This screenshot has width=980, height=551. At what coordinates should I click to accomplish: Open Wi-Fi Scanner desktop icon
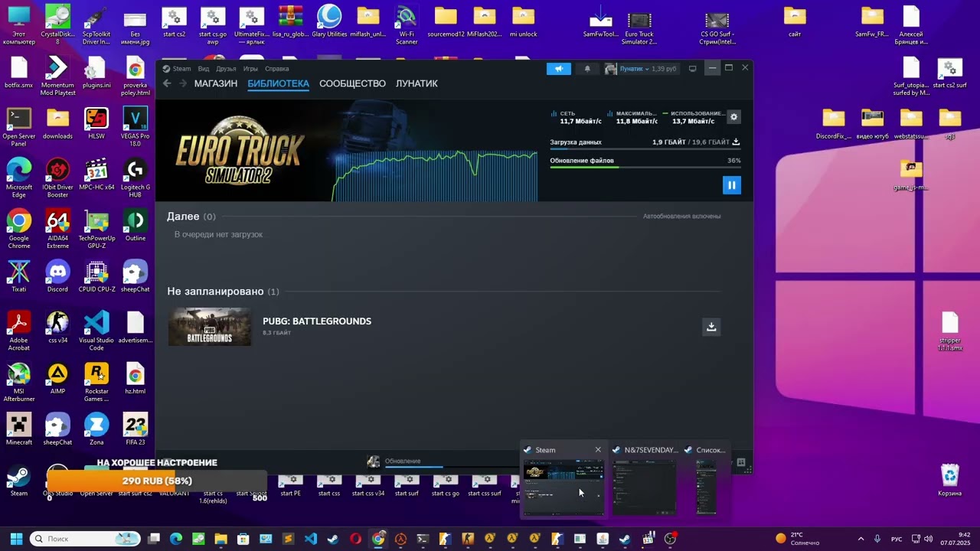coord(407,24)
